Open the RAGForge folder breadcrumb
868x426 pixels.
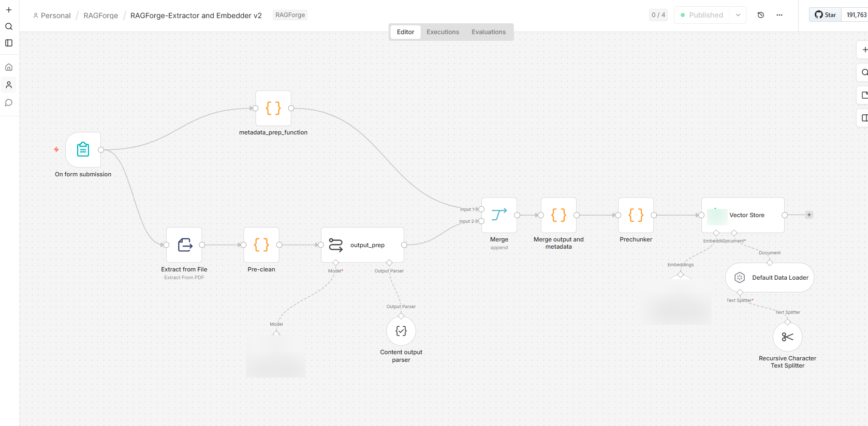click(x=101, y=16)
